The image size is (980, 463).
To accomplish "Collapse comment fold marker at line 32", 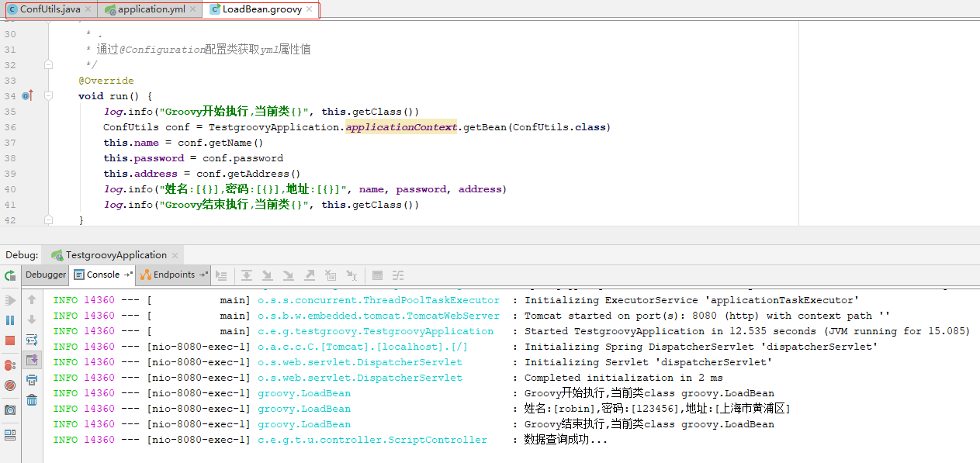I will tap(48, 65).
